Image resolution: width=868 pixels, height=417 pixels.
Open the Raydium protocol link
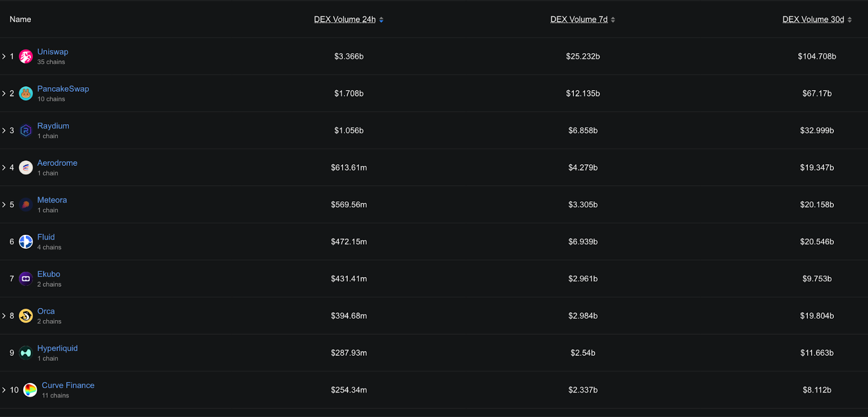(x=53, y=125)
